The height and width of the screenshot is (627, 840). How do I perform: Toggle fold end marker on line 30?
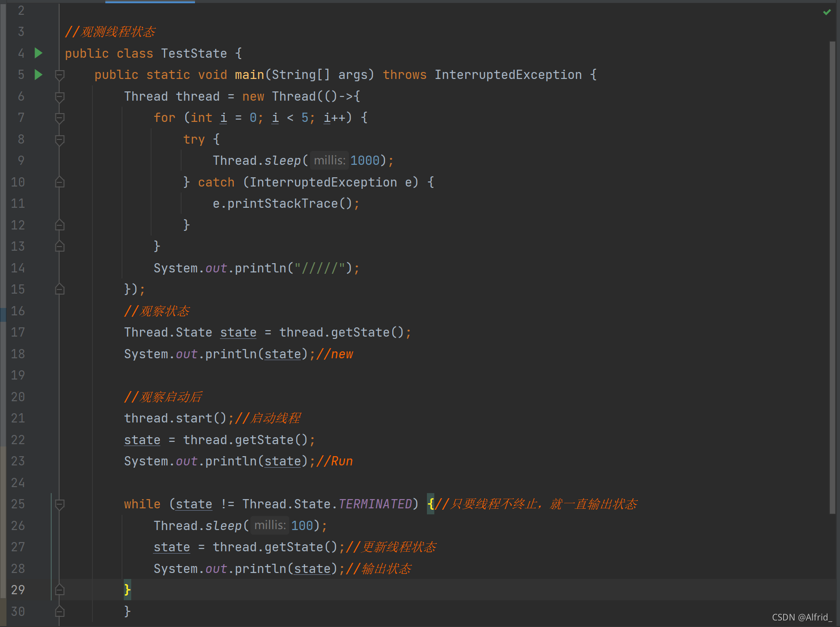point(60,611)
